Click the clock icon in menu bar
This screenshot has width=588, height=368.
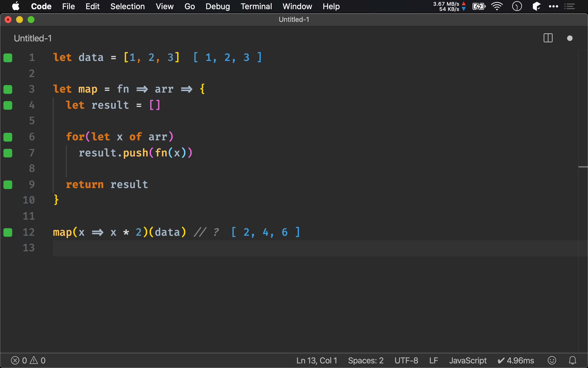point(517,6)
